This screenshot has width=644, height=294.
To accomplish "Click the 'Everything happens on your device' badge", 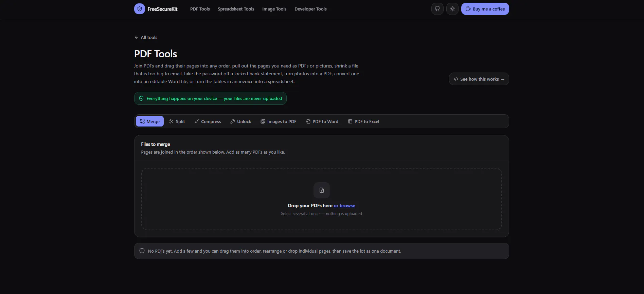I will pos(210,98).
